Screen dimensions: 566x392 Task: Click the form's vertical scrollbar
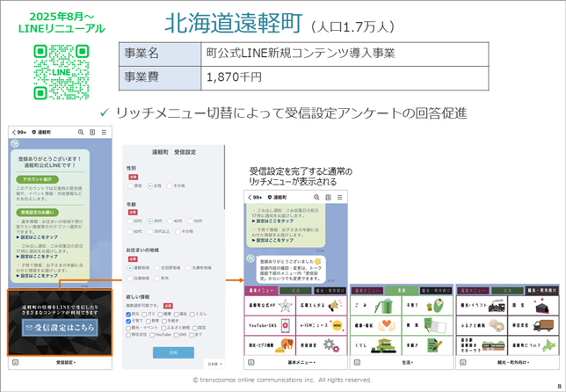[224, 177]
